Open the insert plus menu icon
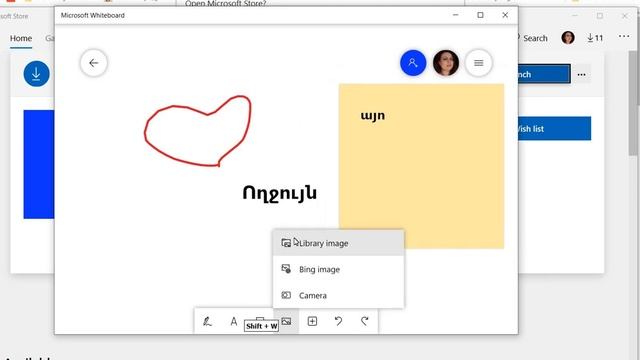The width and height of the screenshot is (640, 360). (x=312, y=321)
